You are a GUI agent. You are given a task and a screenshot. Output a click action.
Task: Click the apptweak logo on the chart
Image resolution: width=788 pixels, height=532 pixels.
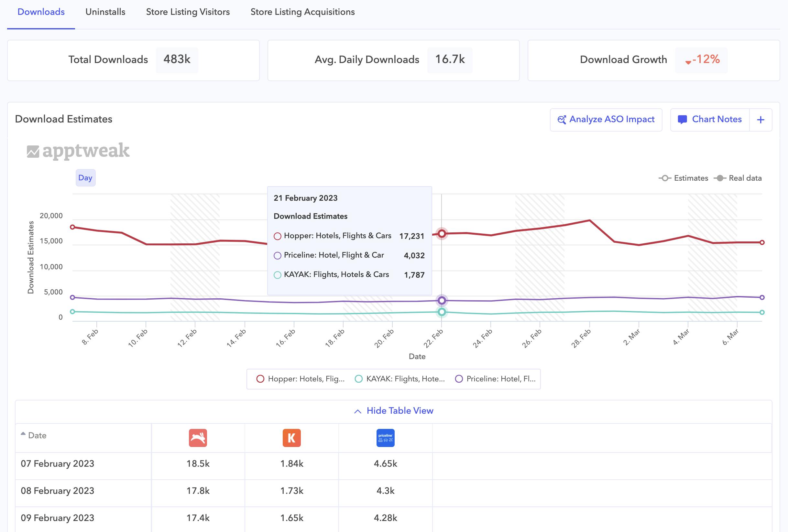coord(78,151)
